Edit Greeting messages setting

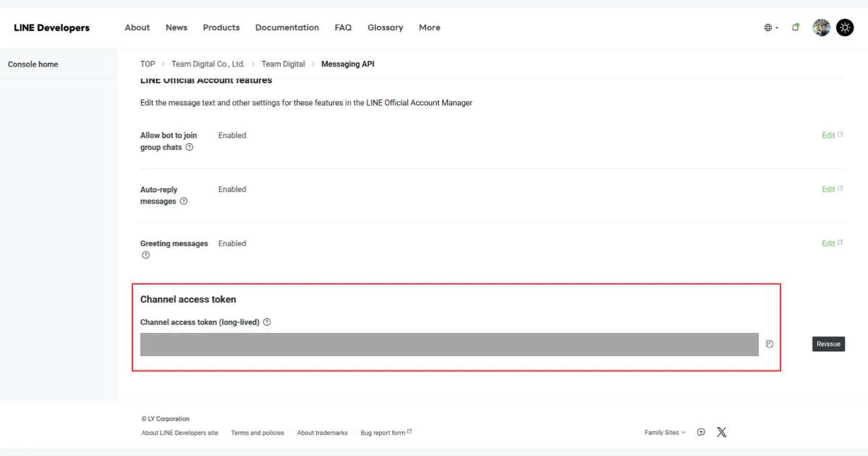pos(832,243)
